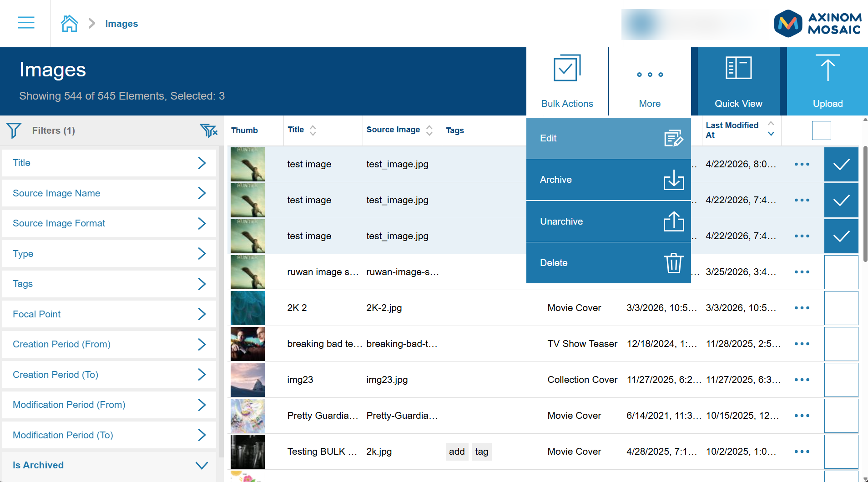Clear all filters icon

click(209, 131)
